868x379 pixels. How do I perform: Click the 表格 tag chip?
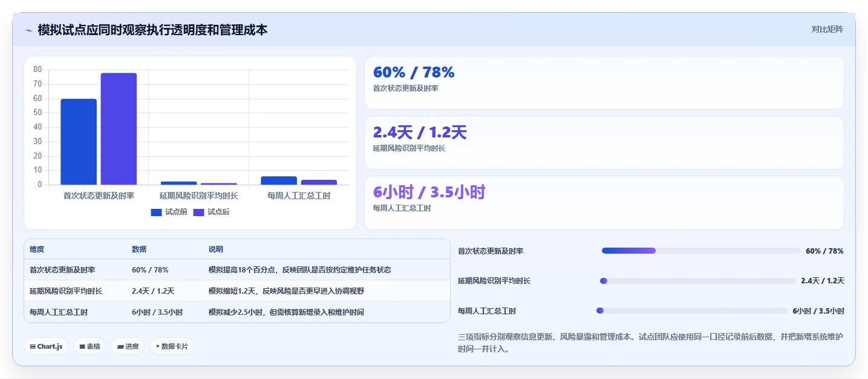pyautogui.click(x=90, y=346)
